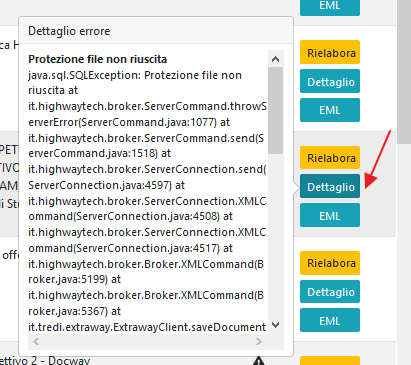Click Rielabora in the row containing 'off'
411x365 pixels.
pos(330,263)
